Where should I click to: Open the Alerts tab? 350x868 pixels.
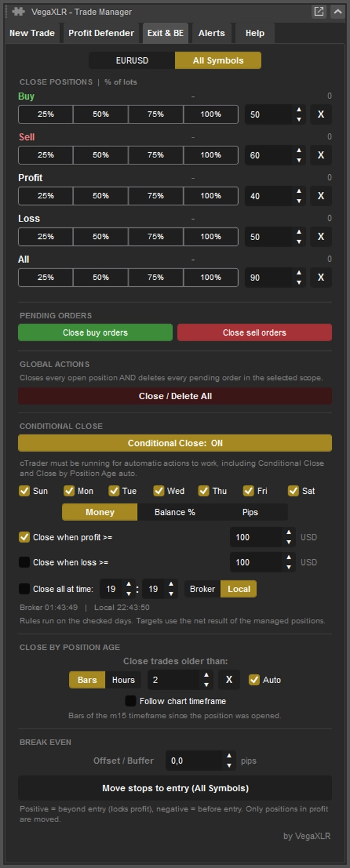[x=211, y=33]
